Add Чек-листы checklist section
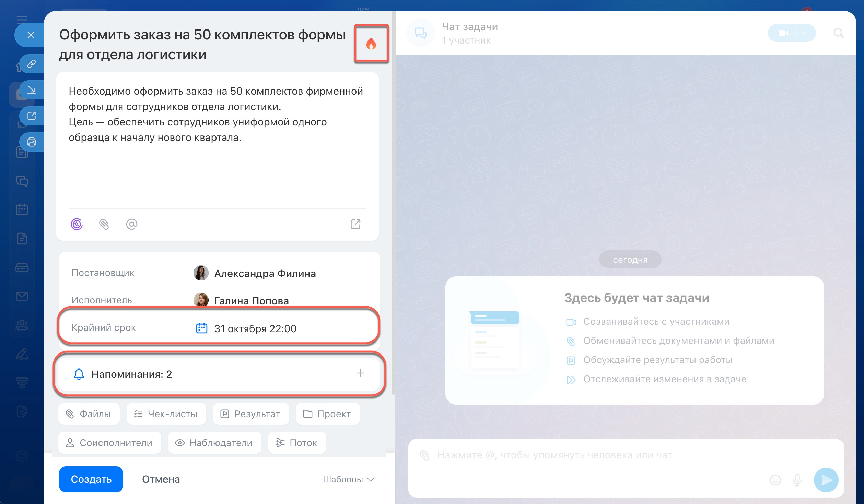The image size is (864, 504). 166,414
